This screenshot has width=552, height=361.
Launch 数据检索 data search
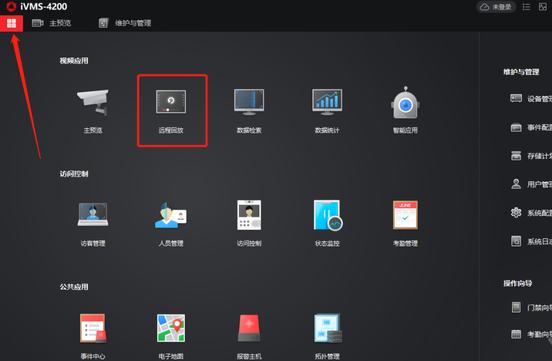[249, 102]
